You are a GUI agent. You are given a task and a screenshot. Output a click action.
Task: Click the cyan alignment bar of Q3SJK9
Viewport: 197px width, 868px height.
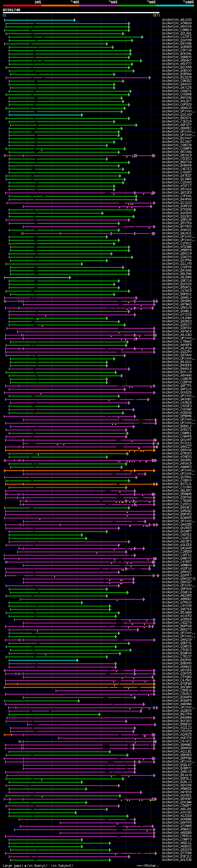[x=46, y=115]
